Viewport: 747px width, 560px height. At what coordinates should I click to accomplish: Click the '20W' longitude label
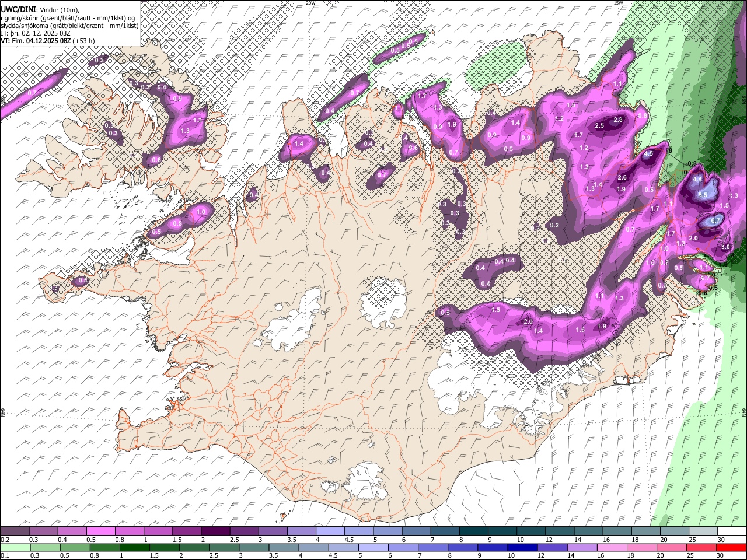(x=310, y=3)
